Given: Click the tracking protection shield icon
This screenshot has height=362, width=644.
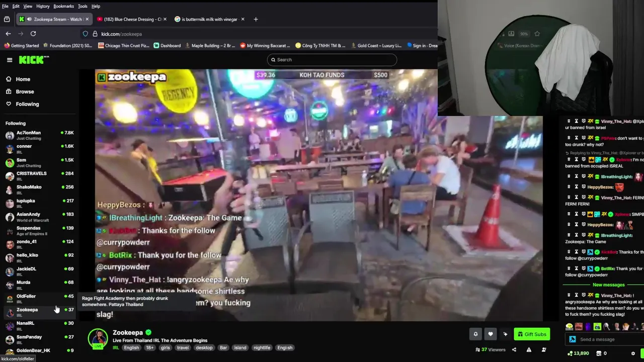Looking at the screenshot, I should pos(86,34).
